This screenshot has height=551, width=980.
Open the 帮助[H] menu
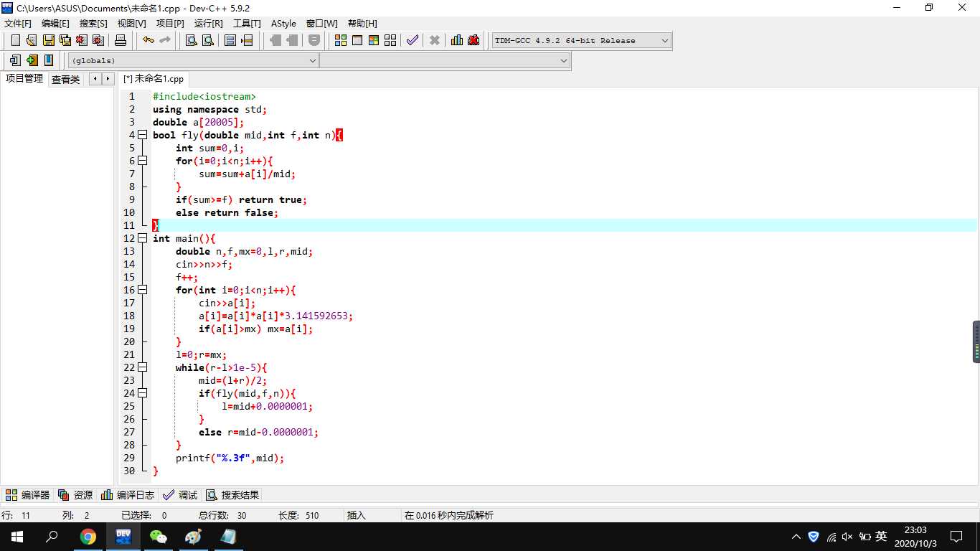pos(362,24)
